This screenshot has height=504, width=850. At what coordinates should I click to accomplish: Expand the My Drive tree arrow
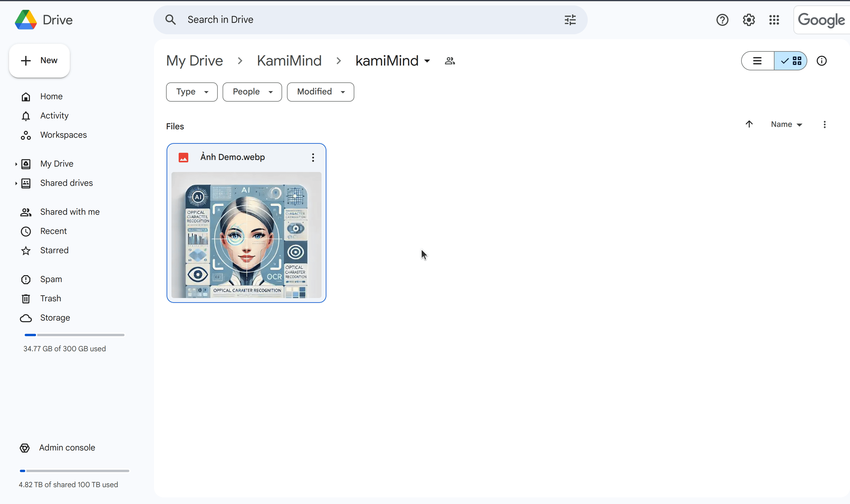coord(16,164)
